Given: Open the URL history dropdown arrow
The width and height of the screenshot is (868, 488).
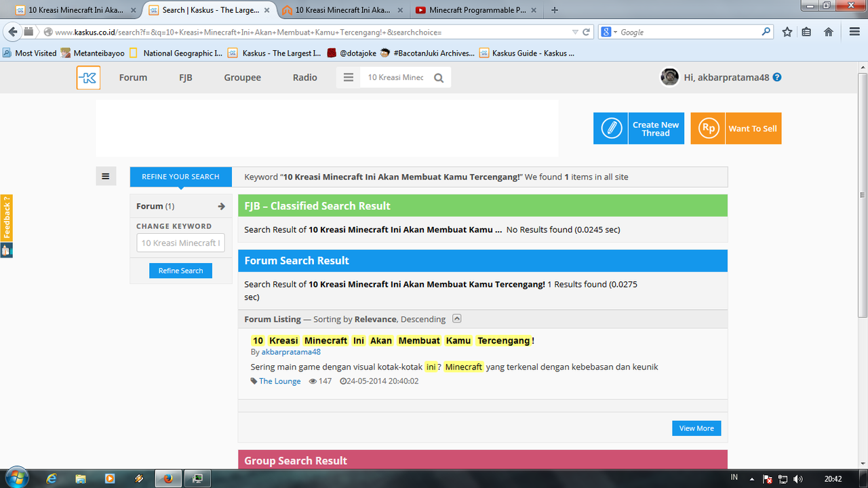Looking at the screenshot, I should pos(575,32).
